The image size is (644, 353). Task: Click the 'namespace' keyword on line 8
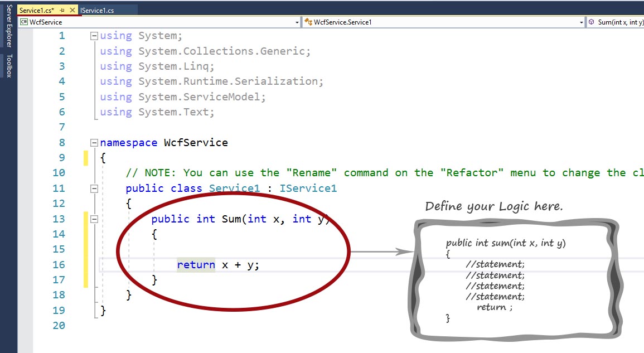(x=129, y=143)
